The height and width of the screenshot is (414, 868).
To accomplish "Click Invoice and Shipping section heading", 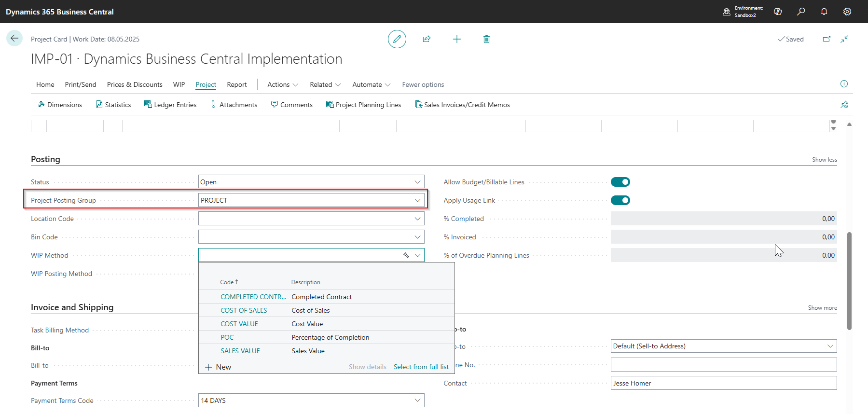I will [x=72, y=307].
